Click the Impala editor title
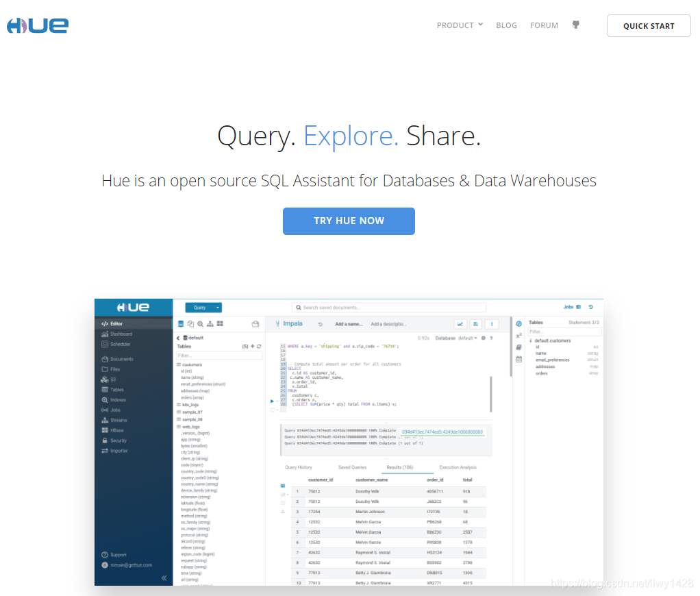Screen dimensions: 700x596 click(292, 323)
